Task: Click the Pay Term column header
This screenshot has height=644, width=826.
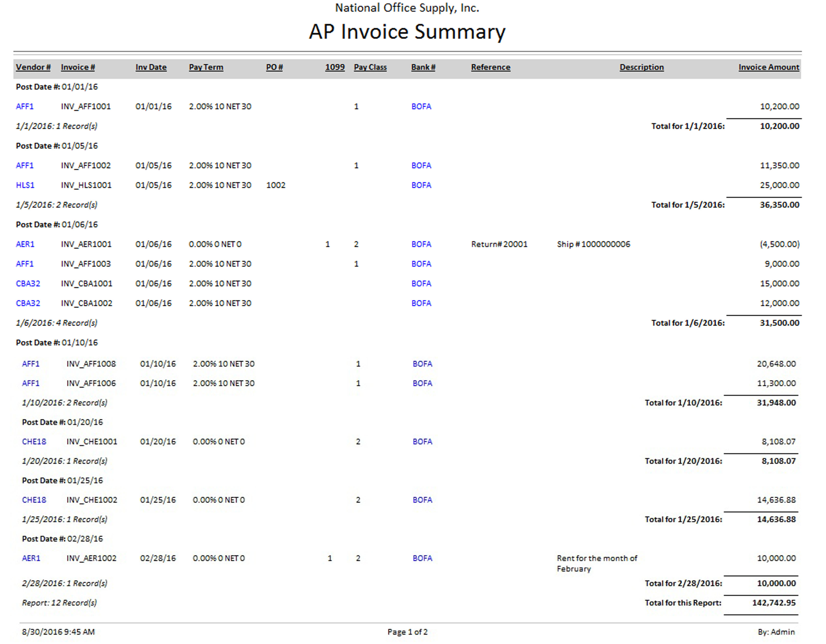Action: (x=206, y=67)
